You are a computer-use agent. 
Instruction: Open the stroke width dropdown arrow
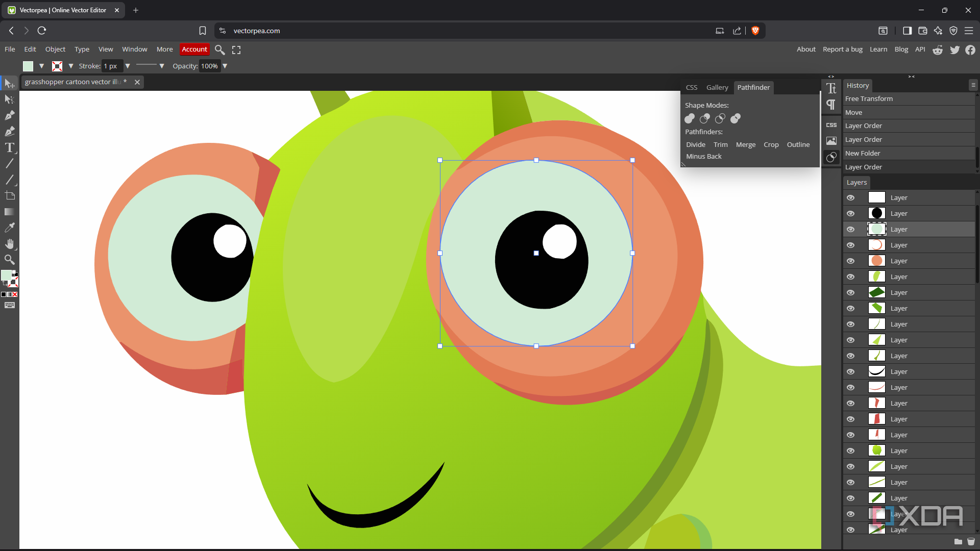(128, 66)
